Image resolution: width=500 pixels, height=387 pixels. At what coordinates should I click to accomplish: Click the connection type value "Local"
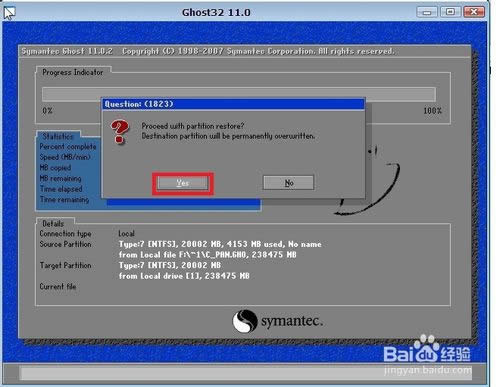126,234
